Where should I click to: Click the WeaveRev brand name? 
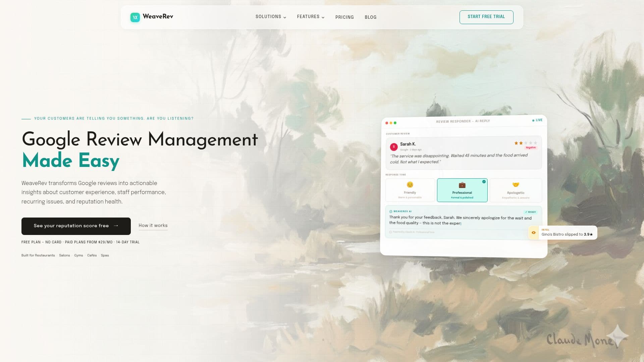(158, 16)
